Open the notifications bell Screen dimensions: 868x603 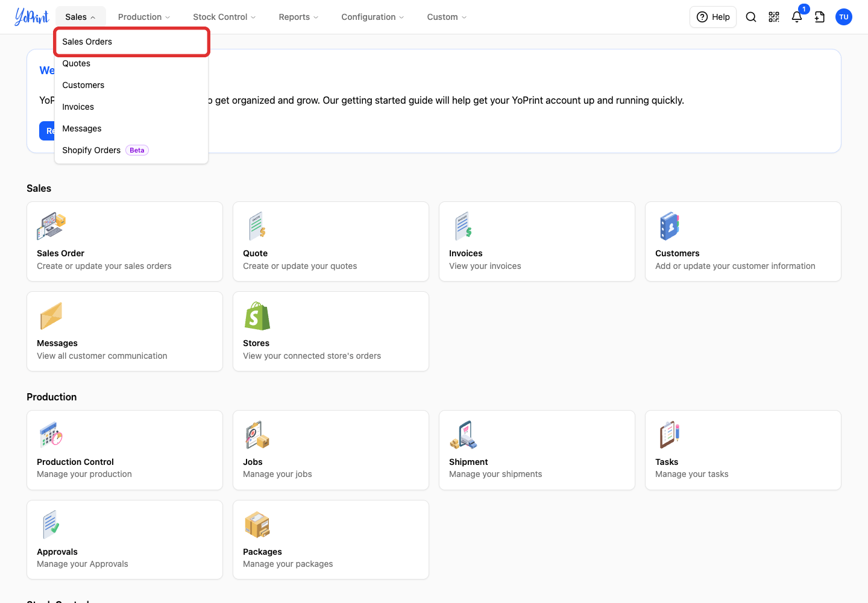point(797,17)
